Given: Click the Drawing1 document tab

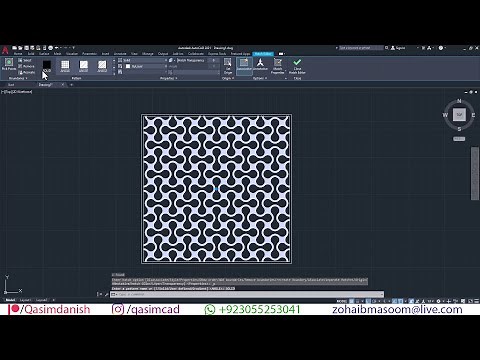Looking at the screenshot, I should click(45, 85).
